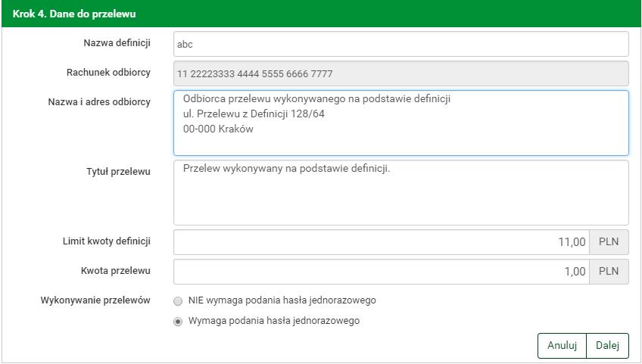
Task: Select 'Wymaga podania hasła jednorazowego' radio button
Action: pos(178,322)
